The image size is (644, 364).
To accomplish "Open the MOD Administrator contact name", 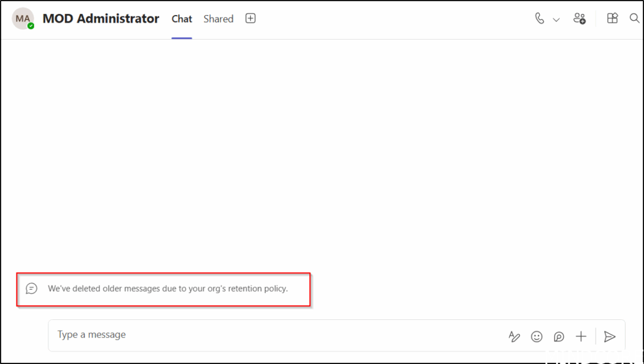I will point(101,19).
